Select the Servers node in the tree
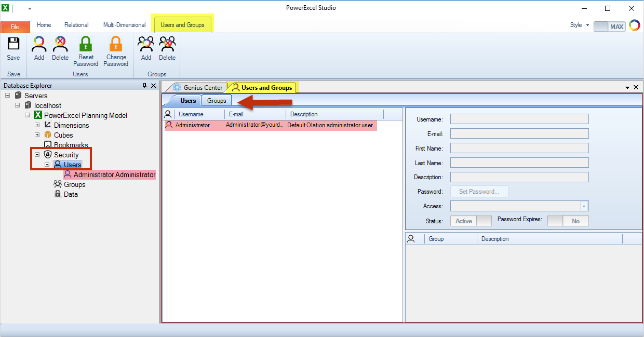 (36, 96)
